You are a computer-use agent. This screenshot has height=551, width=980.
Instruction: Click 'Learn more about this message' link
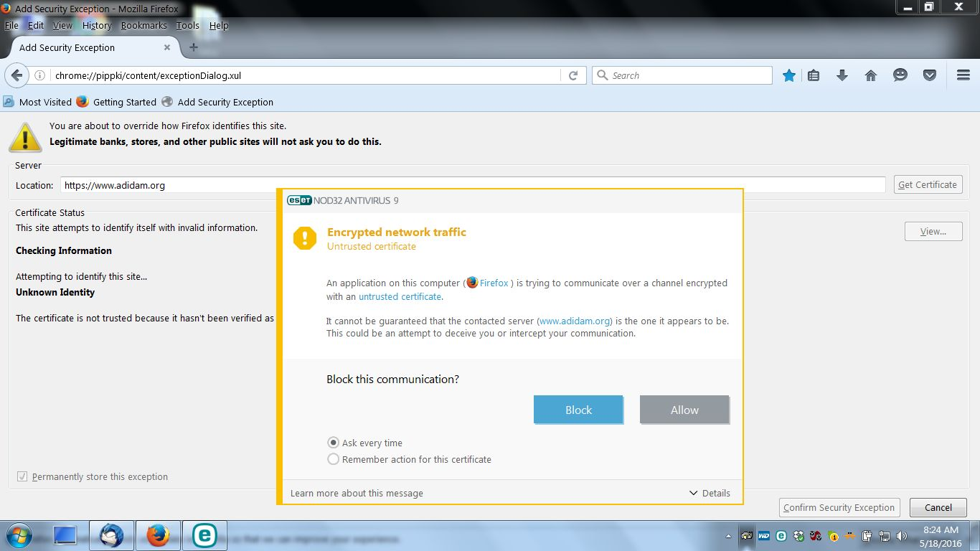click(x=357, y=493)
